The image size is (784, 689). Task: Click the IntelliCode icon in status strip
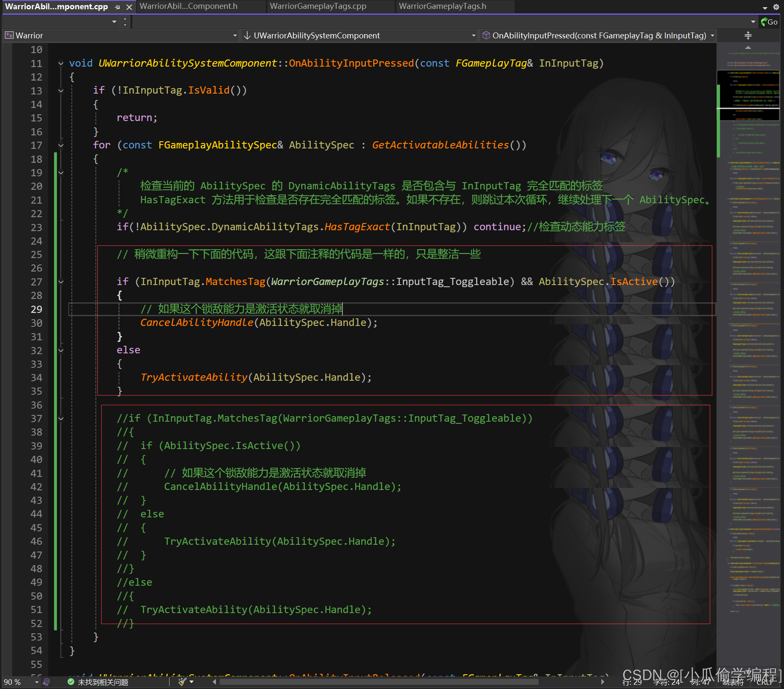[46, 682]
